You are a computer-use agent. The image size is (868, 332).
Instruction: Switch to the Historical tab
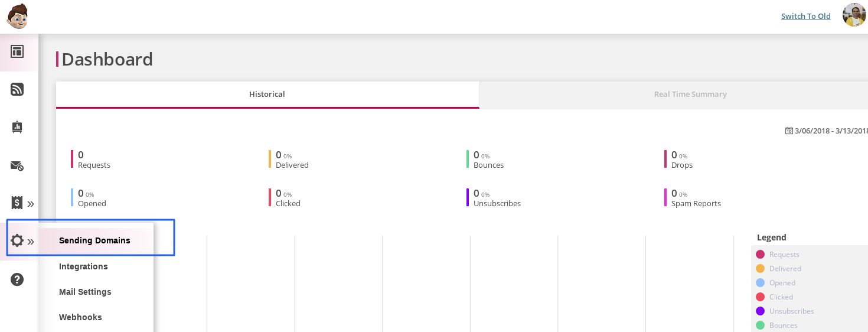(267, 95)
